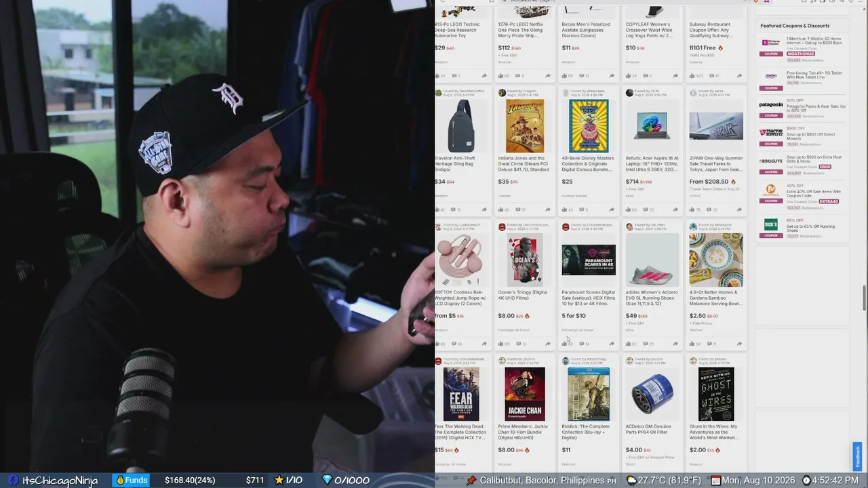This screenshot has height=488, width=868.
Task: Share the COPYLEAF yoga pants deal
Action: pos(675,75)
